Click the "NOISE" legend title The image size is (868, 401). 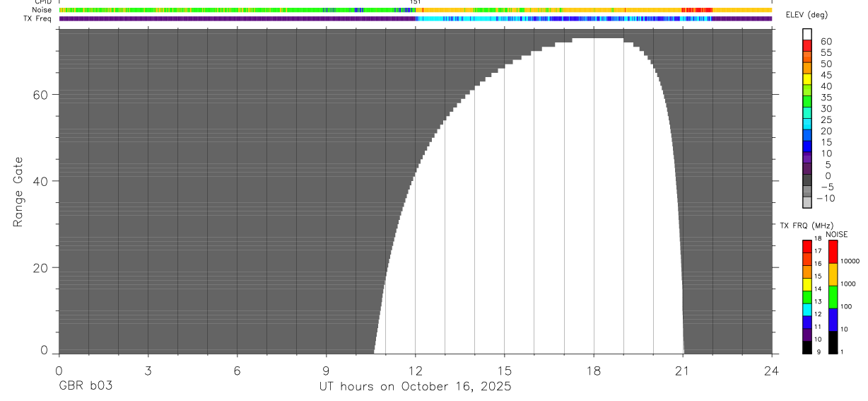[x=836, y=234]
